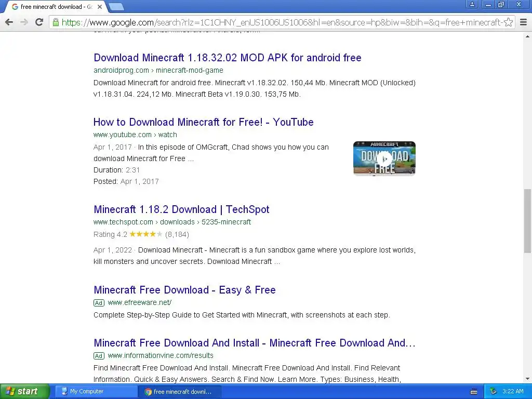Open the Chrome user profile button
This screenshot has height=399, width=532.
click(472, 4)
